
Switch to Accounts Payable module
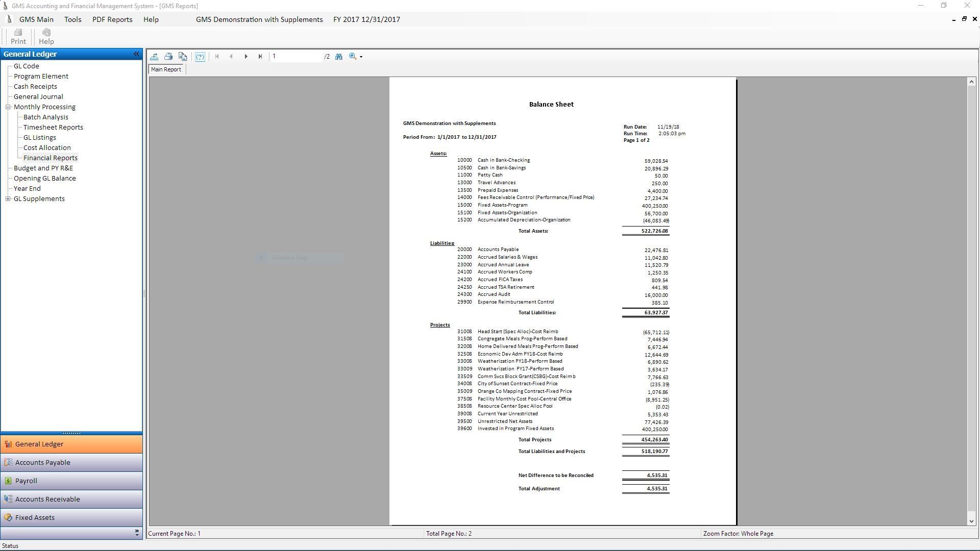43,463
